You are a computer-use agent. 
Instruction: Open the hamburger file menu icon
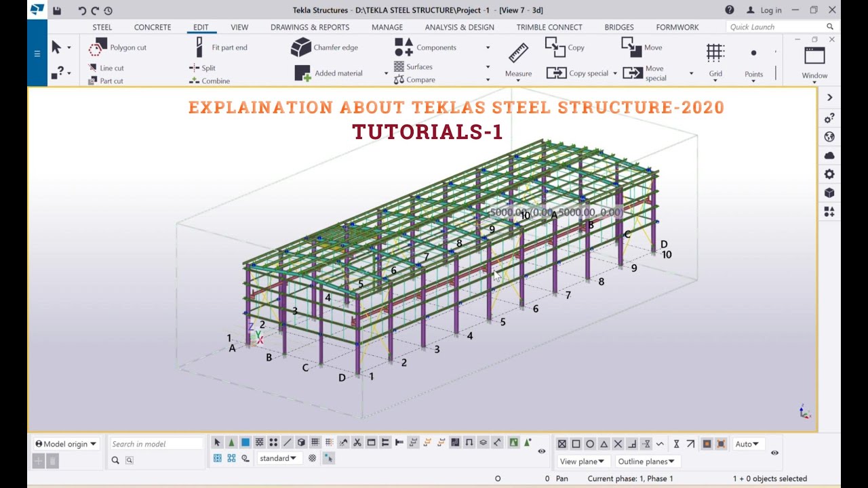[37, 54]
